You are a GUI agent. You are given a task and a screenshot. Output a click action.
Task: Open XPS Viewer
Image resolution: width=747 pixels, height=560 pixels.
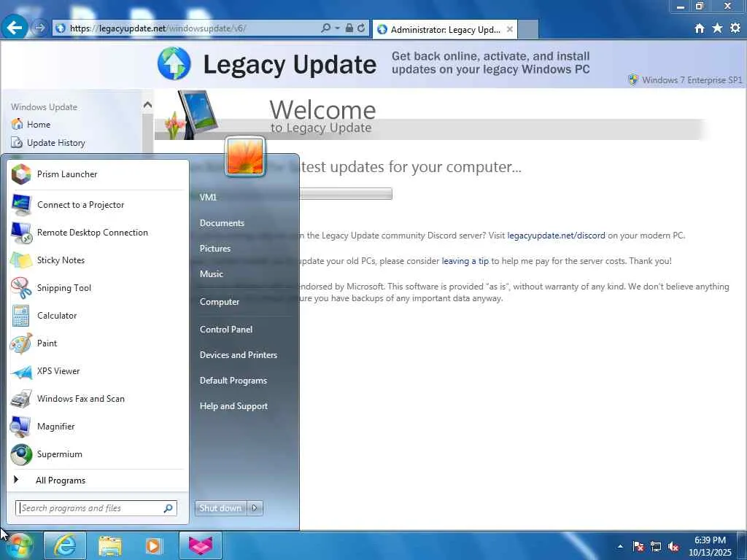pos(97,371)
